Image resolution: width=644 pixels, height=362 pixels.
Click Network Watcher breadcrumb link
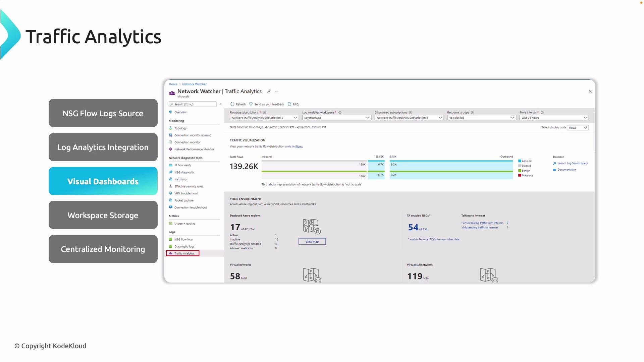tap(195, 84)
